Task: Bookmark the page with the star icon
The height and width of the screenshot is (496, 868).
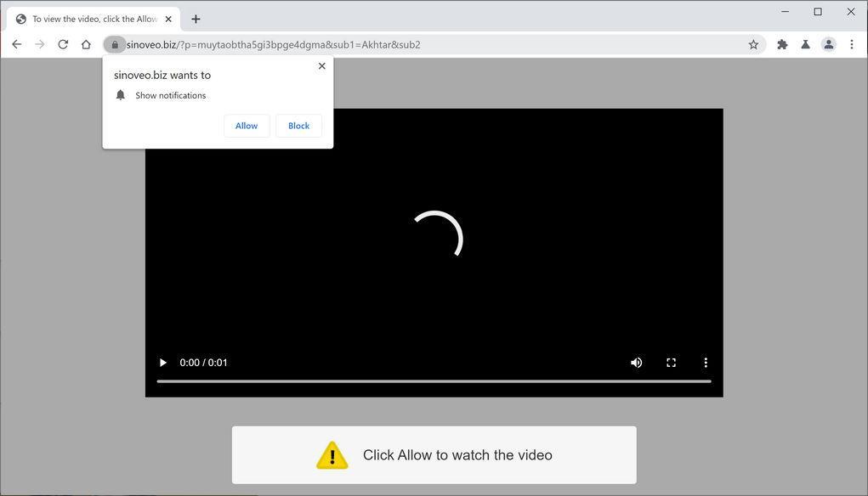Action: click(x=753, y=44)
